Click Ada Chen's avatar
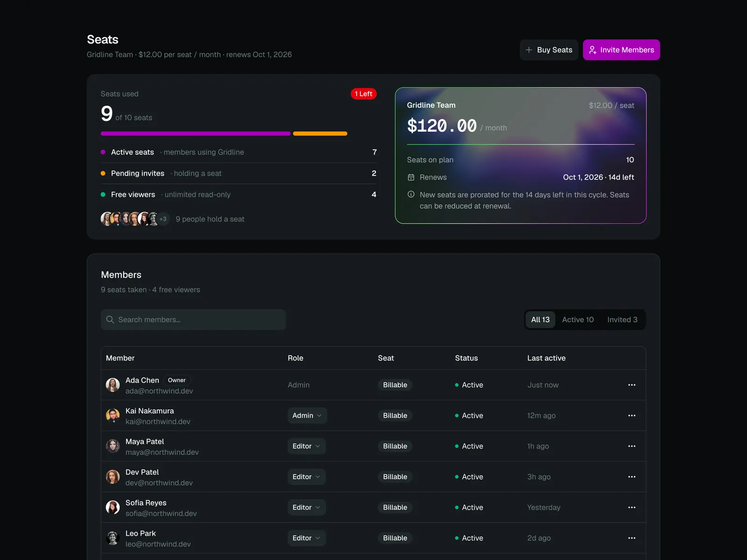747x560 pixels. pyautogui.click(x=113, y=385)
